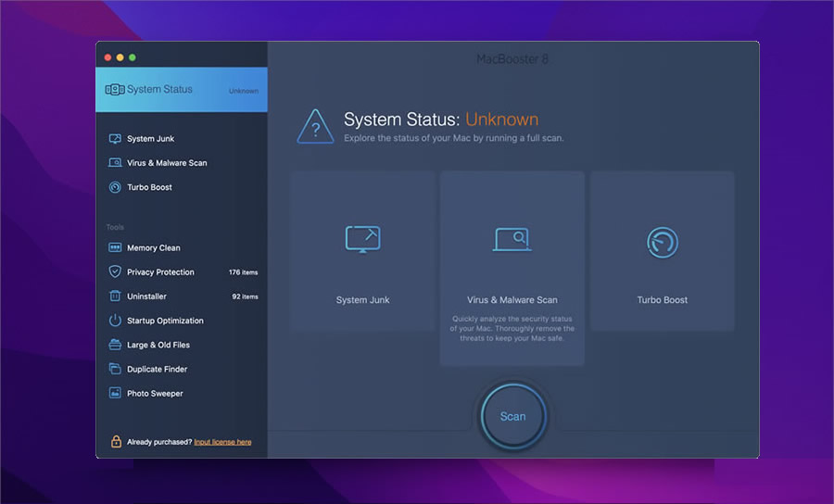This screenshot has width=834, height=504.
Task: Click the System Status icon in sidebar header
Action: pyautogui.click(x=115, y=89)
